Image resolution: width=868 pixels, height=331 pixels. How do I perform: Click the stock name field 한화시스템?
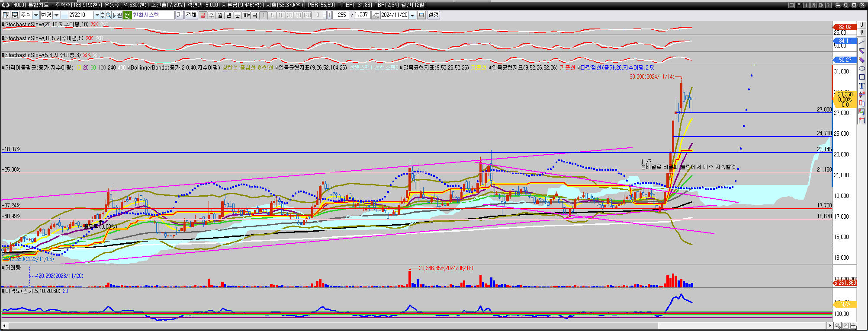click(153, 15)
